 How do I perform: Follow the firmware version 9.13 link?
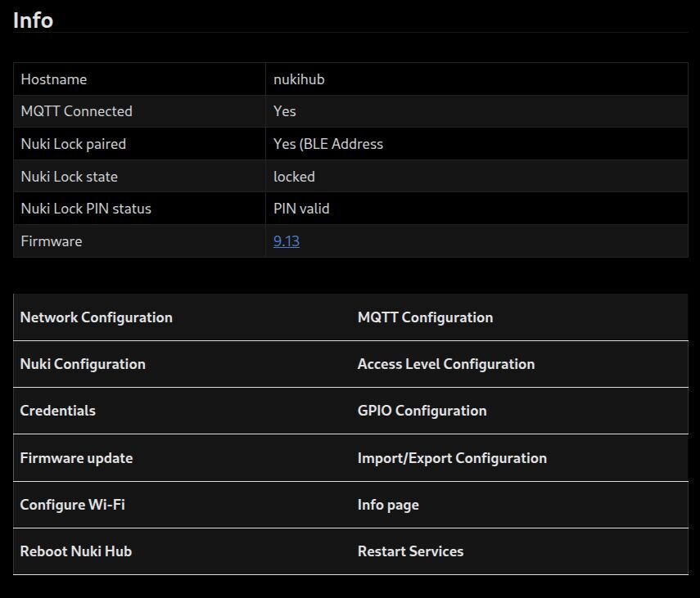(x=286, y=241)
